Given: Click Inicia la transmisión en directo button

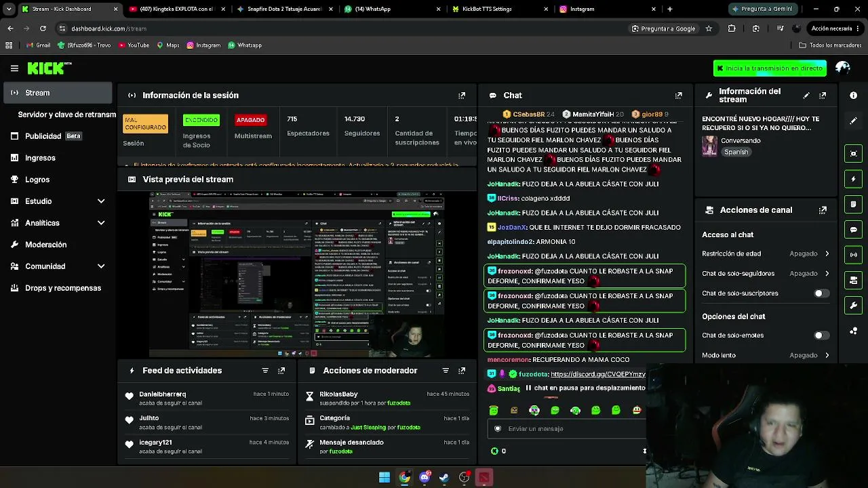Looking at the screenshot, I should [x=770, y=68].
